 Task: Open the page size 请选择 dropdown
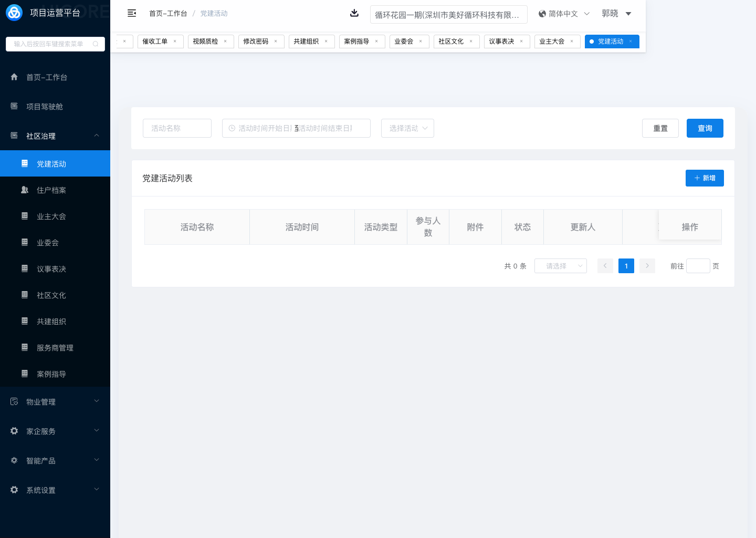point(560,266)
